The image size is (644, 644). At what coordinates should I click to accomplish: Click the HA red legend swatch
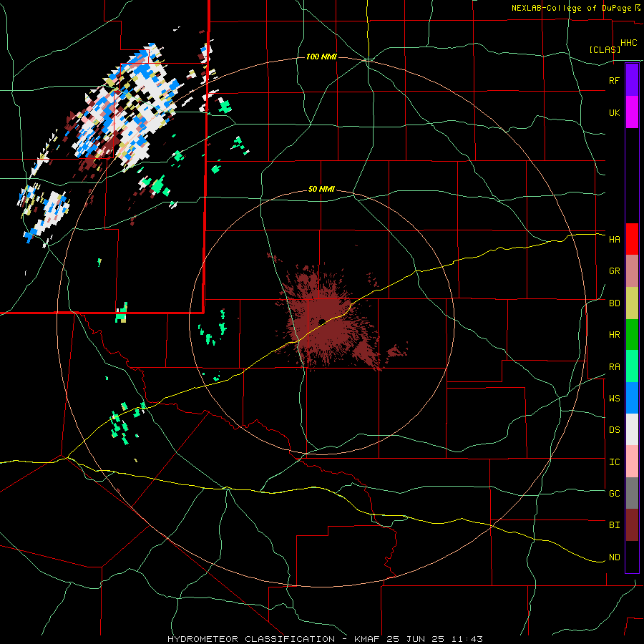[632, 239]
